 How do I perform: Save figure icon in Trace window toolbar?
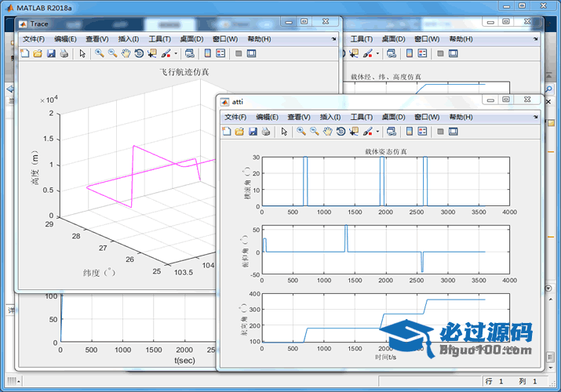(51, 54)
